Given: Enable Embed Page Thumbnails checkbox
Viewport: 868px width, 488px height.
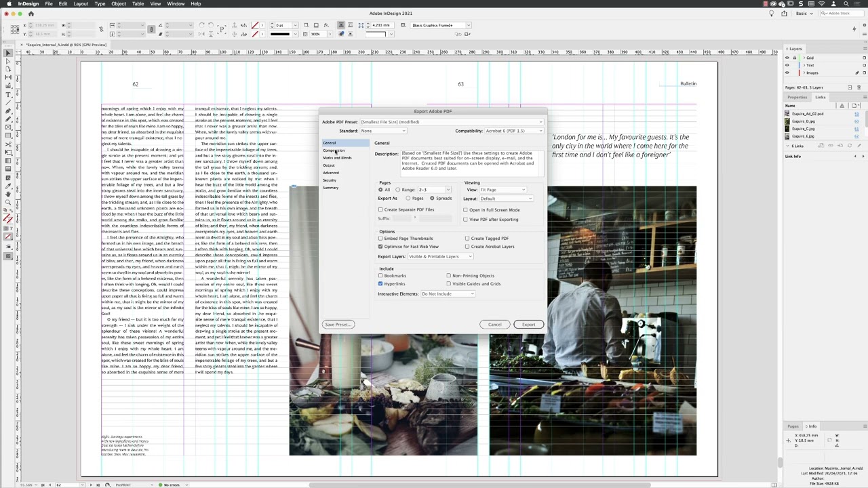Looking at the screenshot, I should [x=380, y=239].
